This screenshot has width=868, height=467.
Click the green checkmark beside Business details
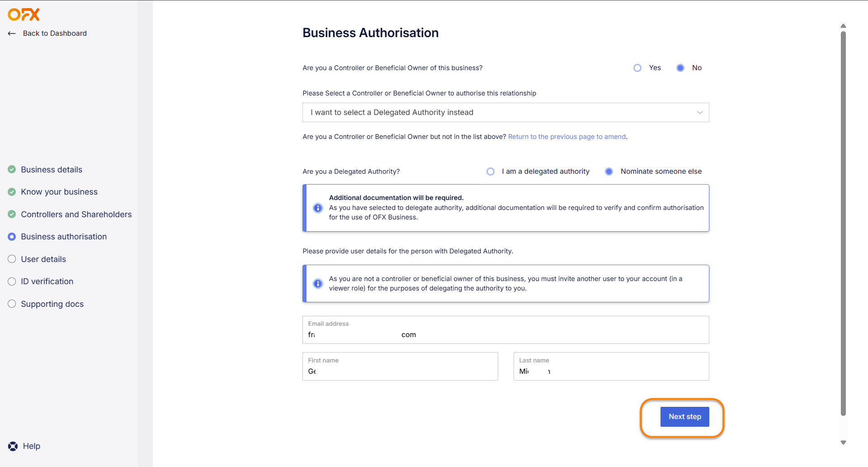[12, 170]
